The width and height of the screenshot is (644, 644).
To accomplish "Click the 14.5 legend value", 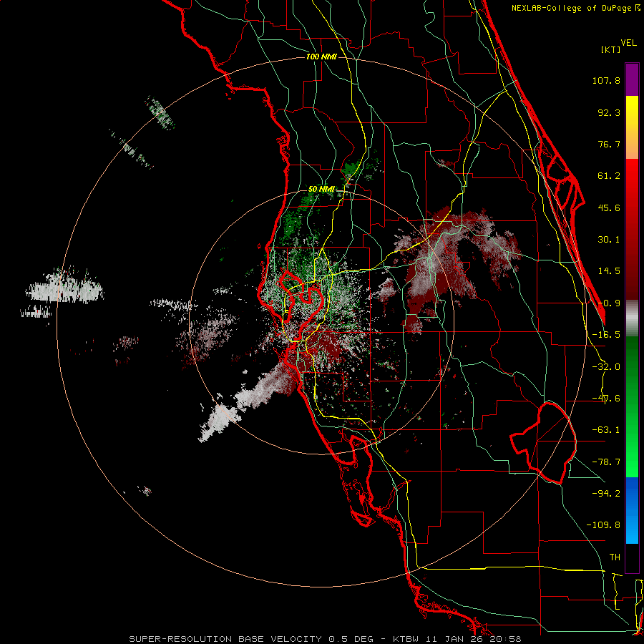I will (x=609, y=271).
